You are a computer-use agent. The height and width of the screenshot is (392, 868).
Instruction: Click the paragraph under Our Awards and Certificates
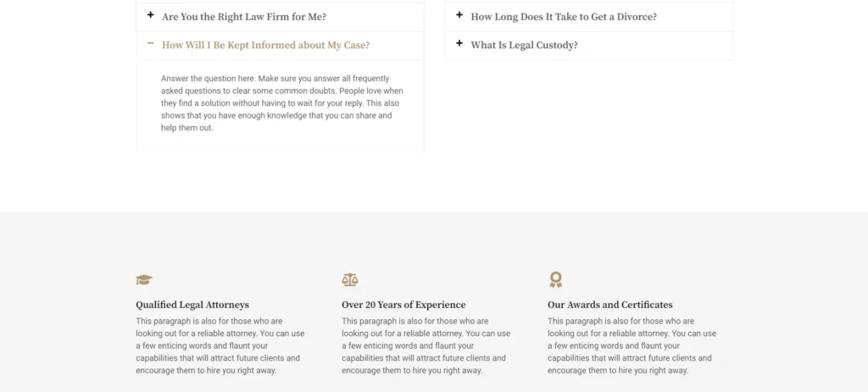[x=632, y=345]
